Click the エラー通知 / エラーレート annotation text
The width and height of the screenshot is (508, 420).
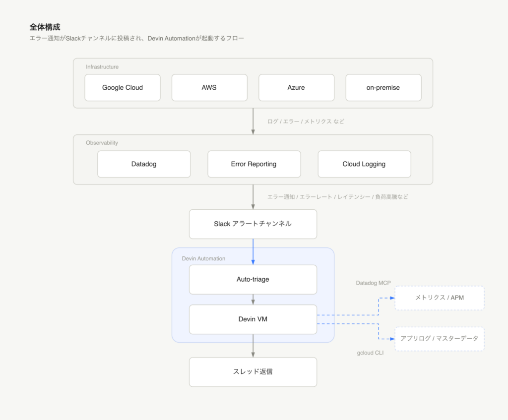(337, 197)
